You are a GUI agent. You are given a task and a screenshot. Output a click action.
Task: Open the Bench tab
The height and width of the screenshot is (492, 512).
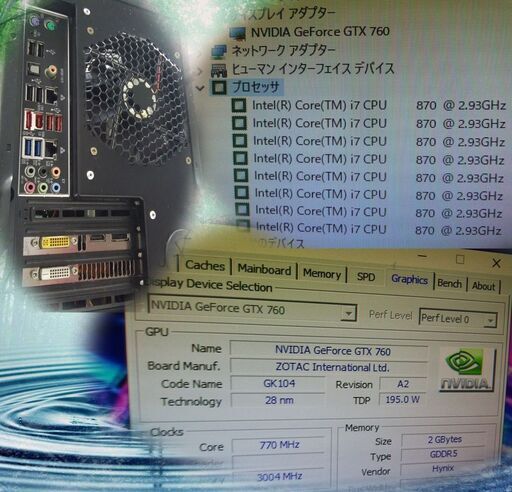pyautogui.click(x=449, y=283)
